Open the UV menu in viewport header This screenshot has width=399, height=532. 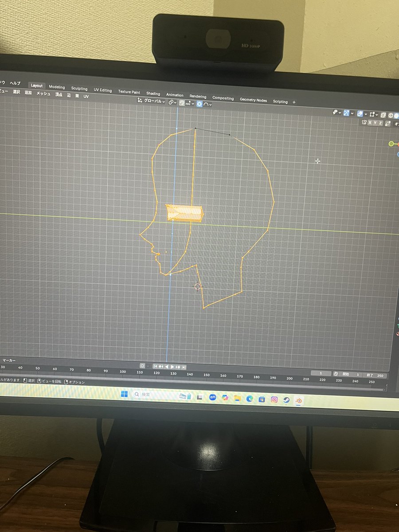86,96
